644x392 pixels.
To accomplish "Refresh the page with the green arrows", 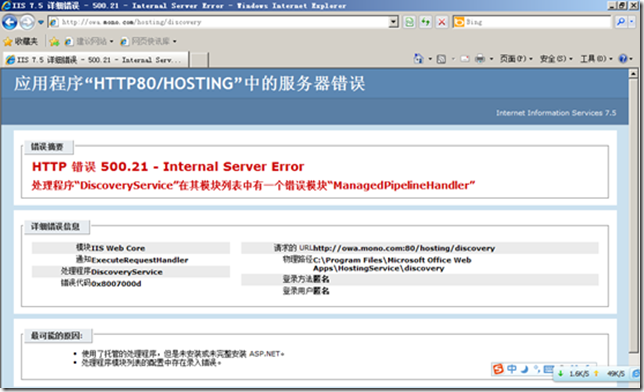I will 426,22.
